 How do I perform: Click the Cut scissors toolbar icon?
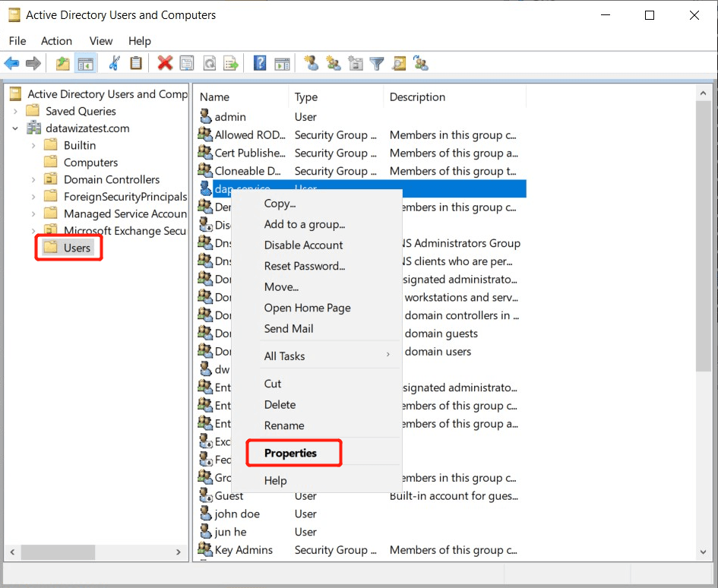[x=114, y=63]
